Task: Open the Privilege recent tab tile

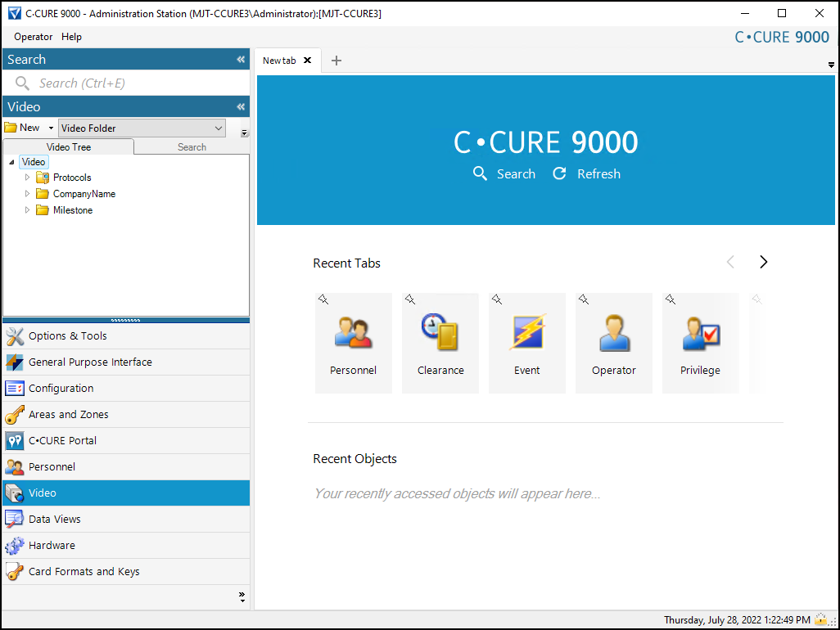Action: (700, 343)
